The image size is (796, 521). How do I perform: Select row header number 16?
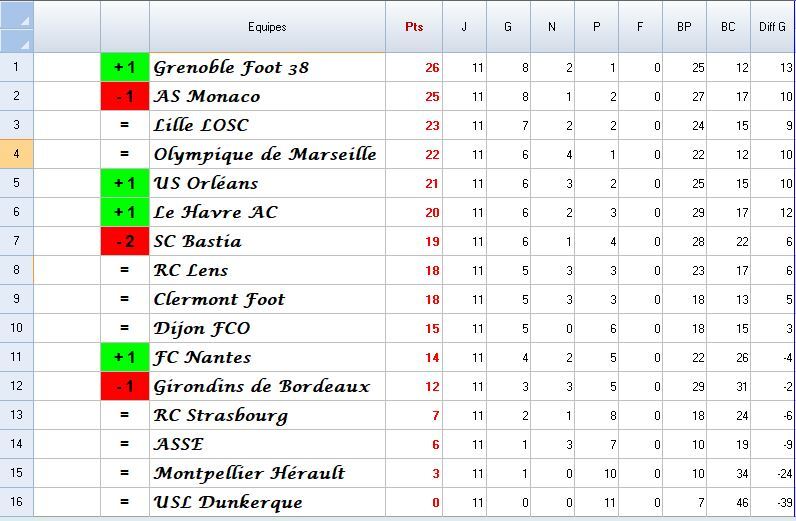(x=17, y=502)
